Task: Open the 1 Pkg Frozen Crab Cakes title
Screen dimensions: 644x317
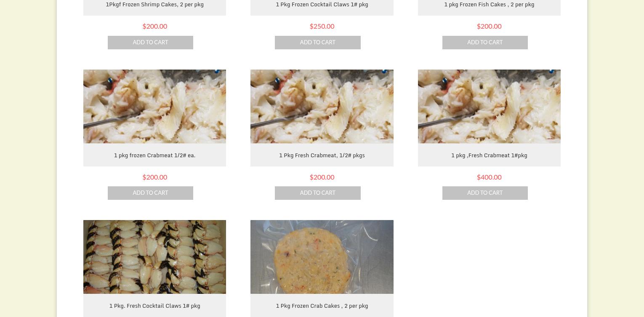Action: pos(322,306)
